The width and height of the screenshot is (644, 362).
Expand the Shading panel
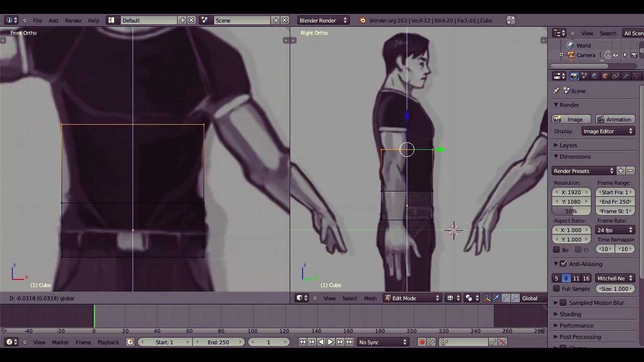570,314
